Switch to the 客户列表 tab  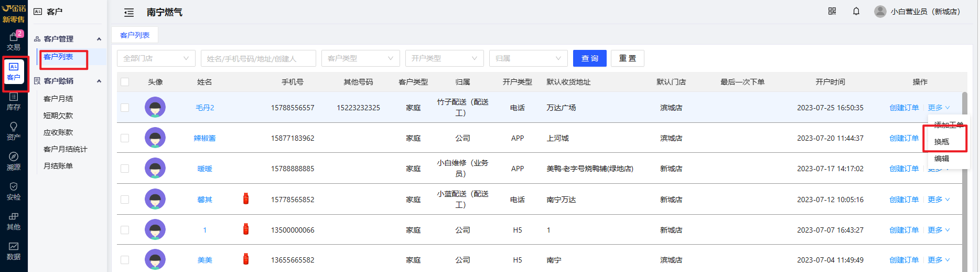tap(135, 35)
